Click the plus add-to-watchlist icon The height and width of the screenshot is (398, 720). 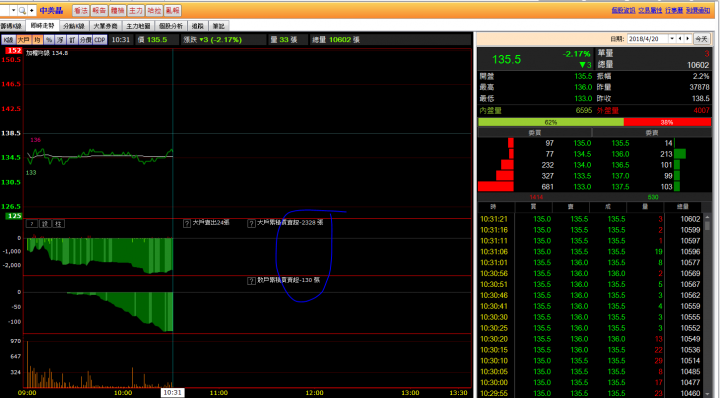click(x=32, y=10)
